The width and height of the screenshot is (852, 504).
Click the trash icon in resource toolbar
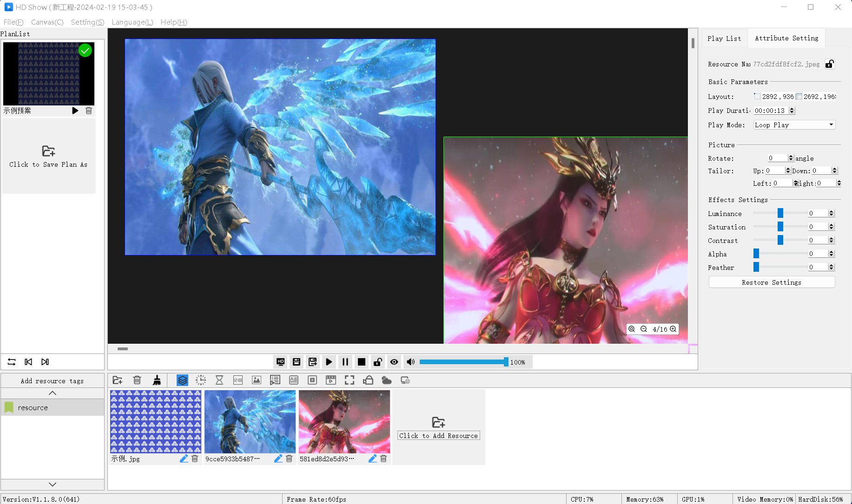(137, 380)
